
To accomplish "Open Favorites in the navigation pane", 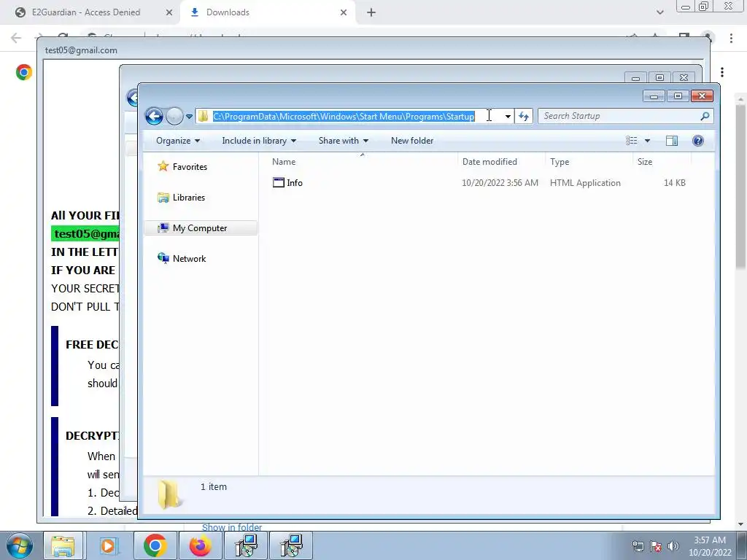I will [x=190, y=167].
